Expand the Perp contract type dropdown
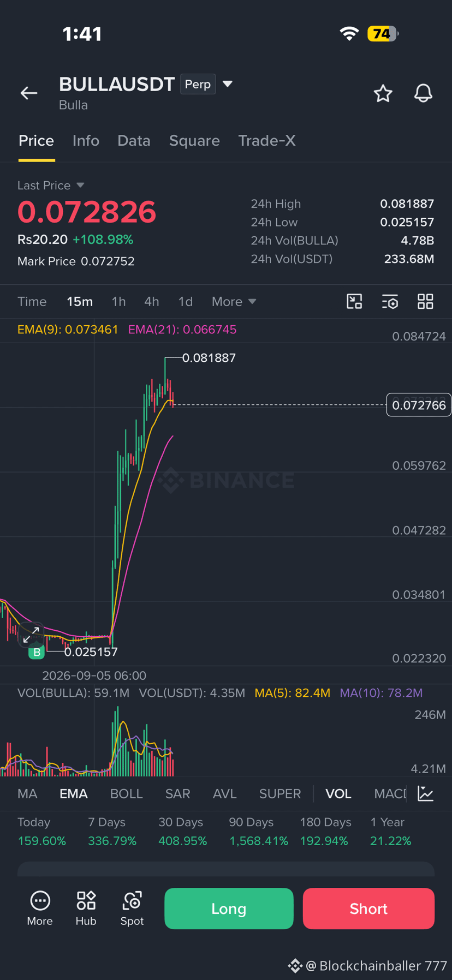Viewport: 452px width, 980px height. click(x=228, y=84)
